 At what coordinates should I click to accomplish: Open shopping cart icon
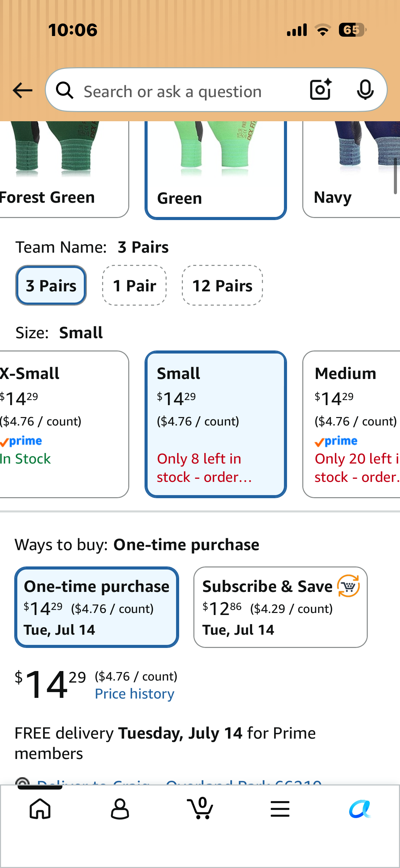[200, 808]
